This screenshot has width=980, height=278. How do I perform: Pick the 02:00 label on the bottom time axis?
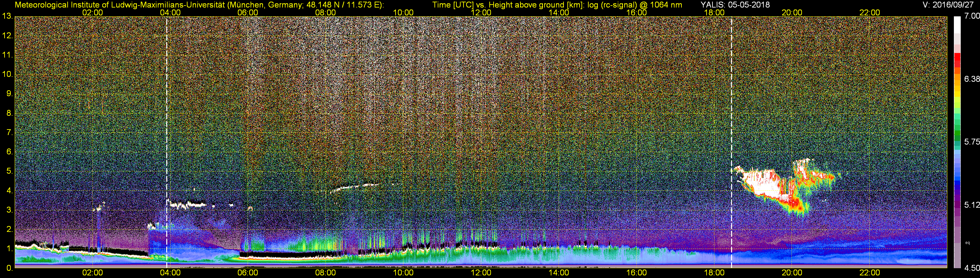tap(92, 273)
